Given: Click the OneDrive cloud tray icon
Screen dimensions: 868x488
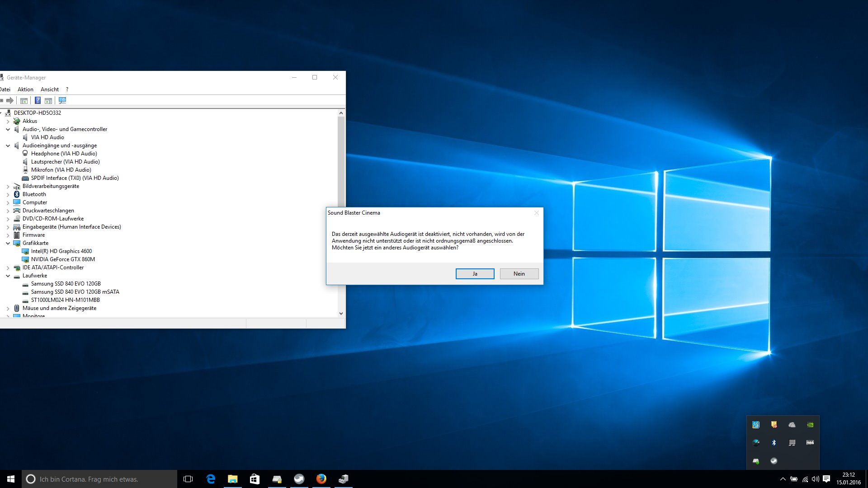Looking at the screenshot, I should click(x=792, y=425).
